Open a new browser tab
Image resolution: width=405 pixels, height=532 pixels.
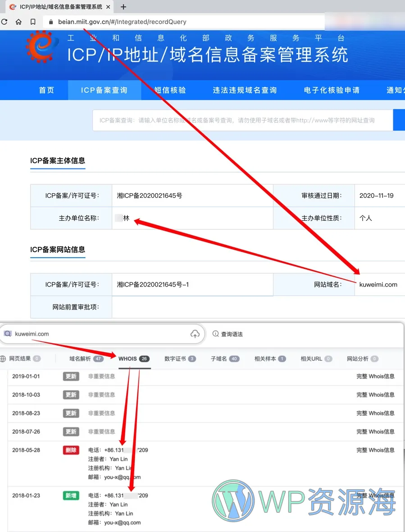[123, 7]
